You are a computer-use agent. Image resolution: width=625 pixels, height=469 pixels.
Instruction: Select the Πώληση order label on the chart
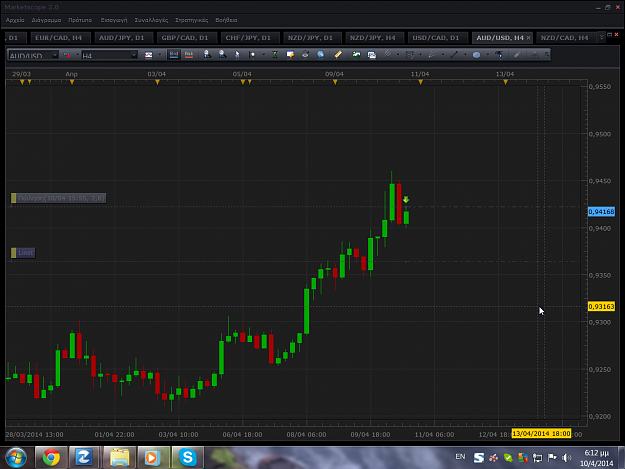[x=59, y=198]
